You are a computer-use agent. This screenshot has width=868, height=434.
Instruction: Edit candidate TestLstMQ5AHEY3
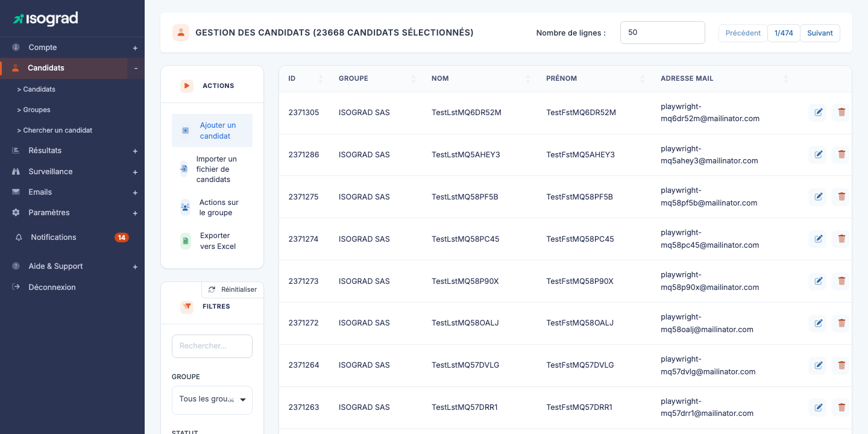[x=818, y=154]
